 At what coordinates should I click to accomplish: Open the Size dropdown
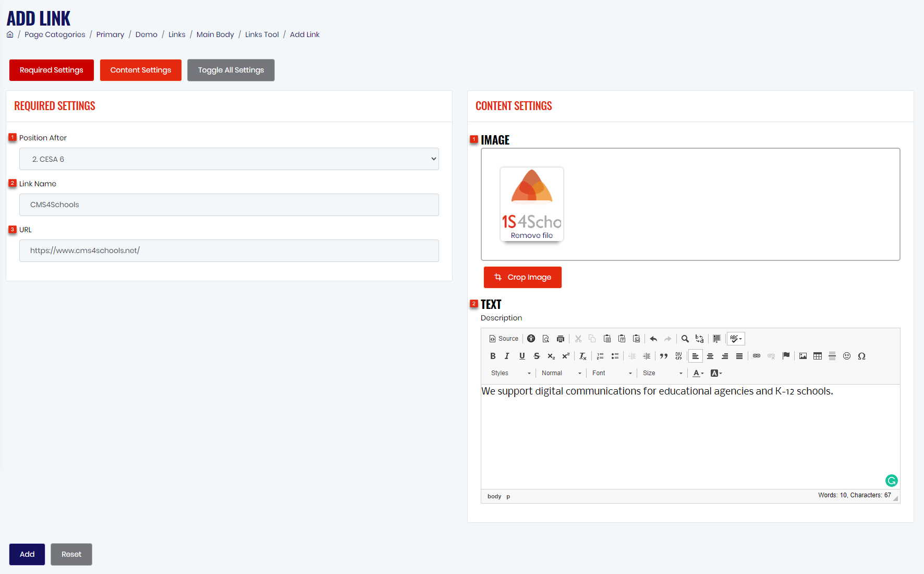pyautogui.click(x=662, y=373)
